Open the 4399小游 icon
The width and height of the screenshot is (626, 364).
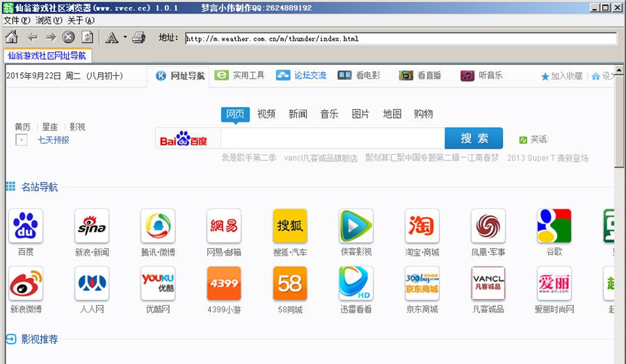224,283
